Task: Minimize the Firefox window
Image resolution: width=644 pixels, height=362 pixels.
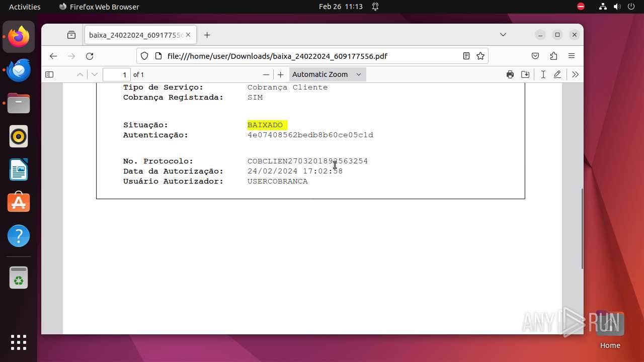Action: (540, 35)
